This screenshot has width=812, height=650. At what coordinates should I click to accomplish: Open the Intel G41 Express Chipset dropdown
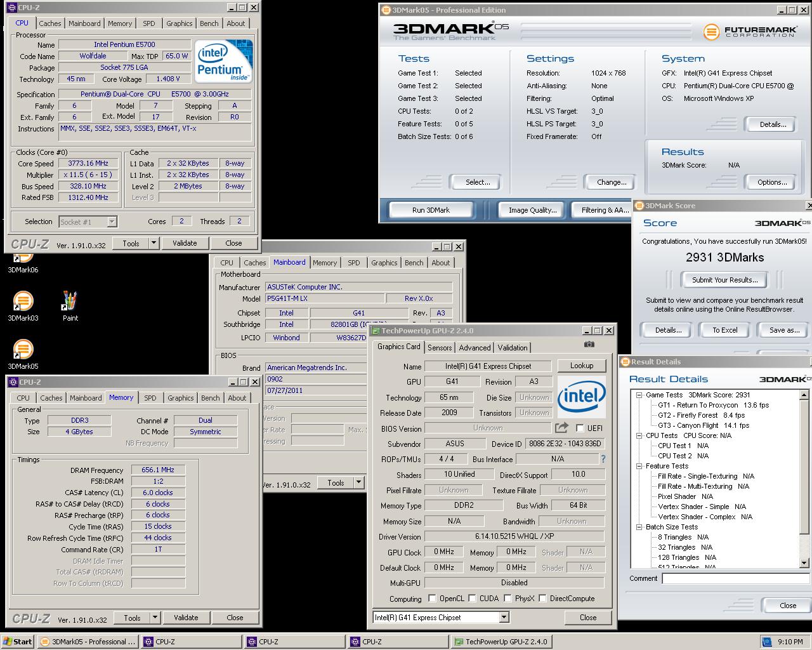504,618
